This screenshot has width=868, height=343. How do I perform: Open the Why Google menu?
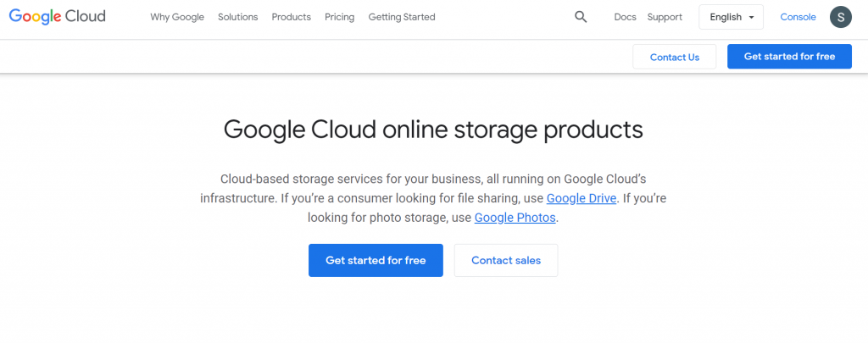point(177,17)
